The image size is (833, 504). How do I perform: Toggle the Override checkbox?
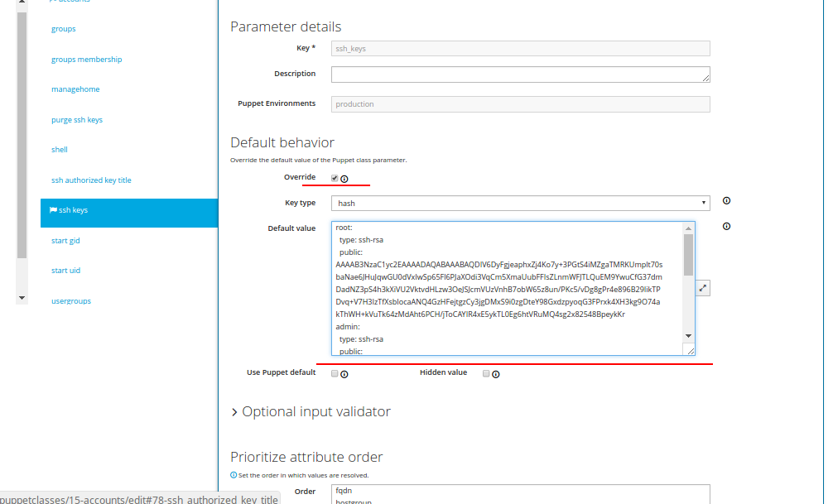[335, 178]
